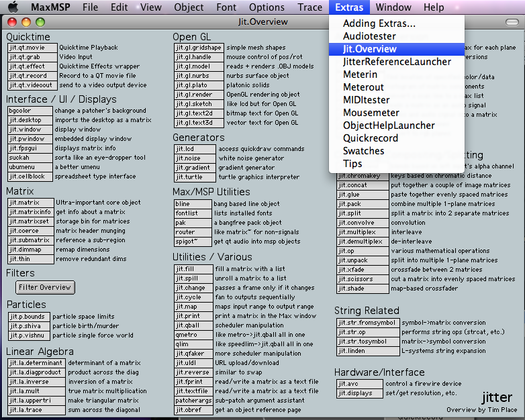Select Jit.Overview in the Extras menu
This screenshot has width=525, height=420.
pos(397,49)
